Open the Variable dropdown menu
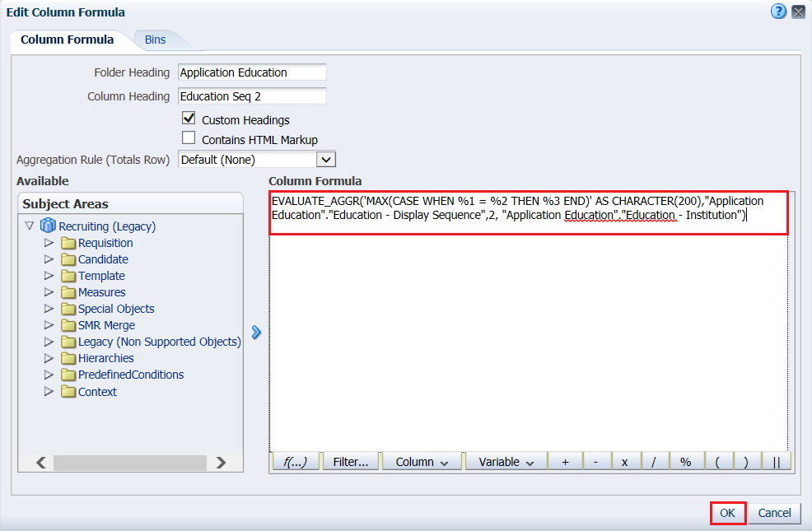 point(506,462)
